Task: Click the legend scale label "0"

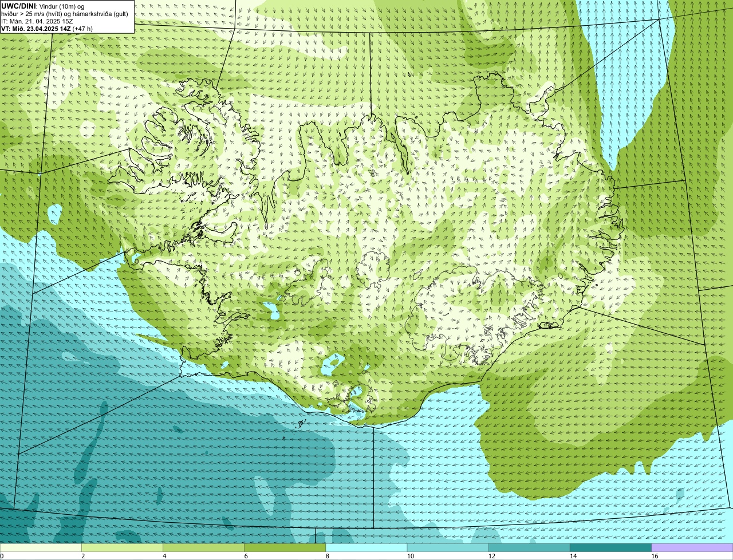Action: pyautogui.click(x=2, y=556)
